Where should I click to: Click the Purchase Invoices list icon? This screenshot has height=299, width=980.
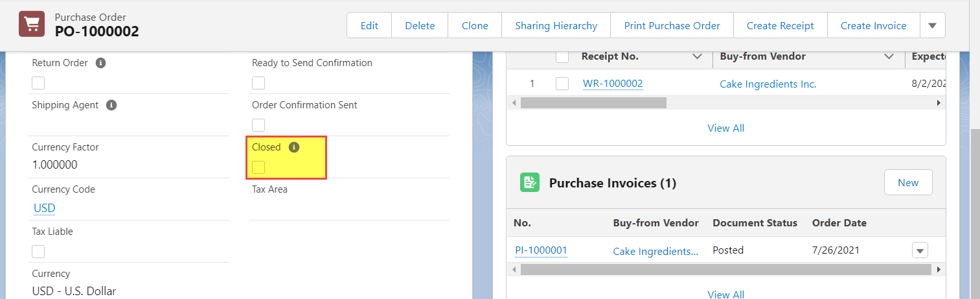[x=530, y=183]
